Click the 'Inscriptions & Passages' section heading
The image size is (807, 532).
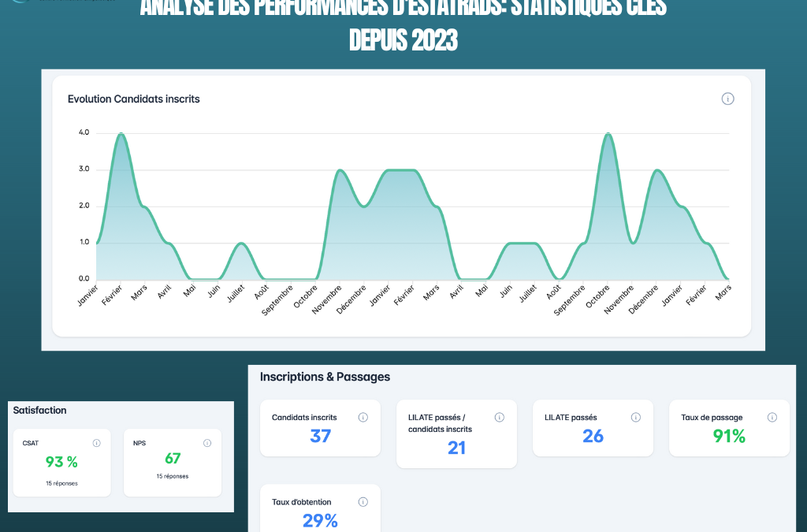coord(325,377)
